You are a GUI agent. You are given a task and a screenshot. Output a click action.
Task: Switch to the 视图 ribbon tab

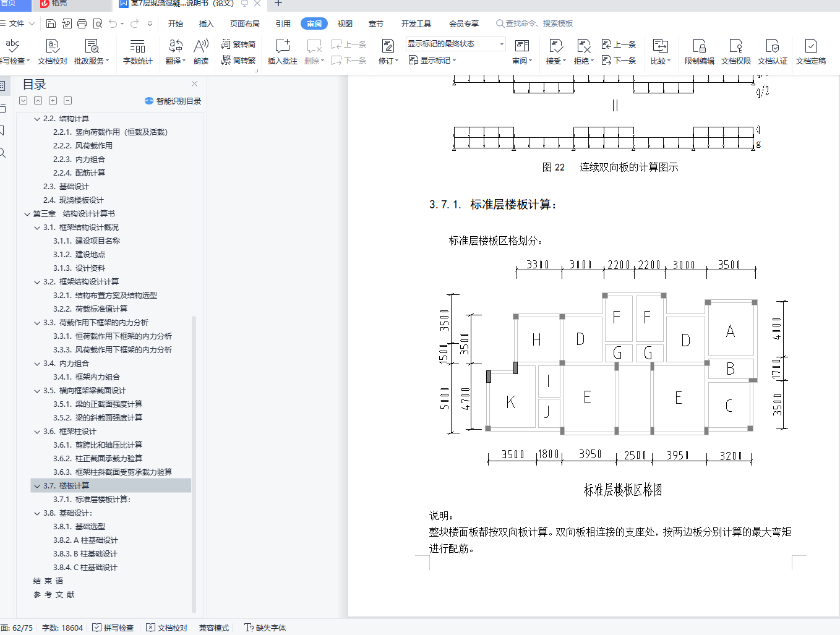[x=345, y=23]
